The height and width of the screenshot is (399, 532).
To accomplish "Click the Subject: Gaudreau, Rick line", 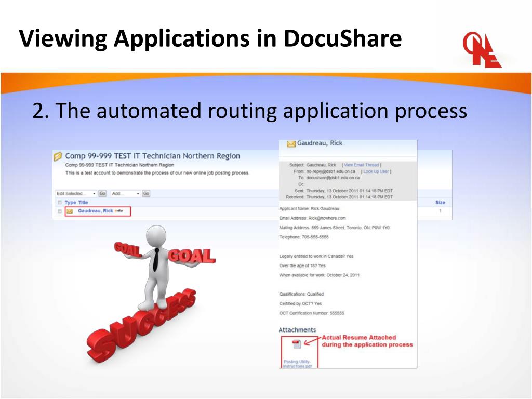I will point(312,165).
